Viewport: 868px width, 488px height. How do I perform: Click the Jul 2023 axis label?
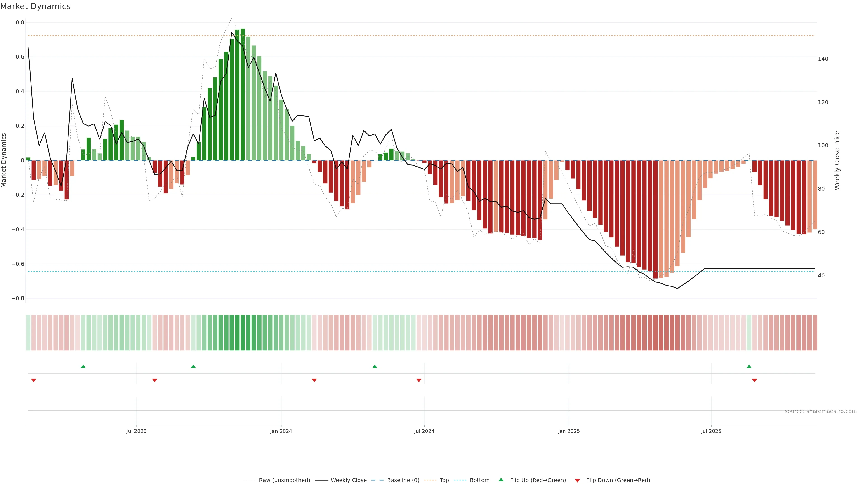tap(137, 431)
